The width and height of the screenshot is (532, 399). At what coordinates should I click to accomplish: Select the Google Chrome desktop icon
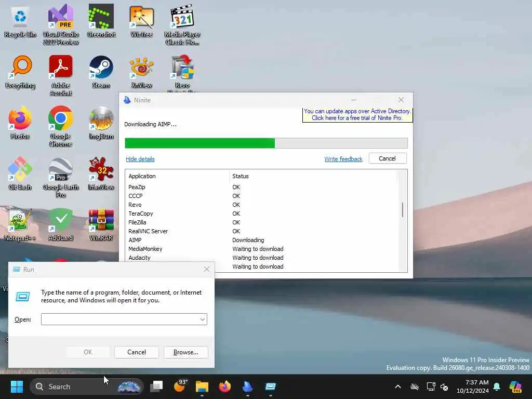[60, 126]
